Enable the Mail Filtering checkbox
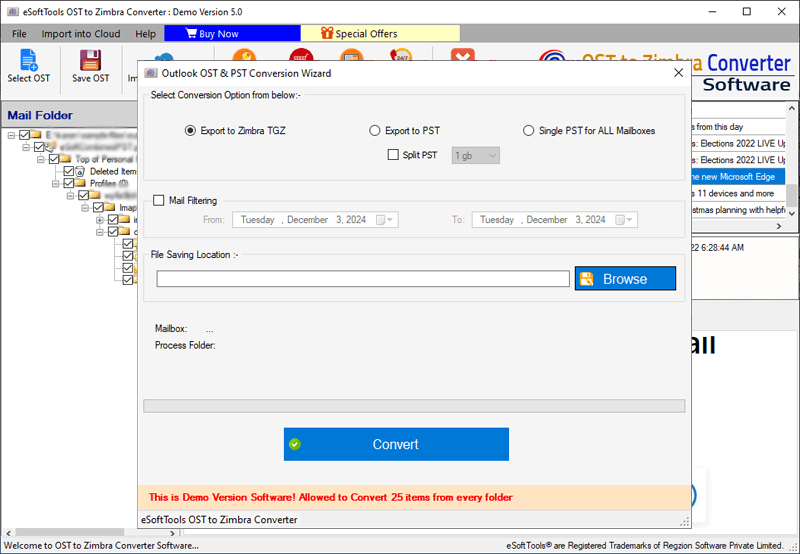The image size is (800, 554). click(x=159, y=200)
